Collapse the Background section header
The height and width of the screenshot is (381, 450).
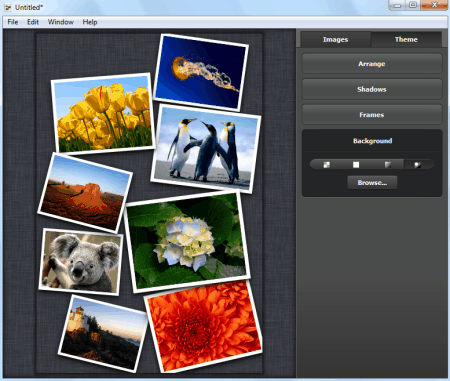372,141
